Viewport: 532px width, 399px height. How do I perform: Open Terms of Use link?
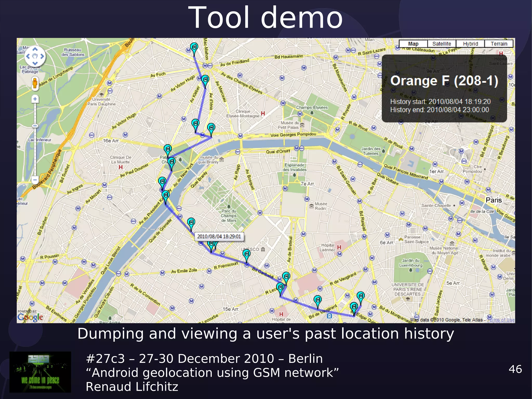(x=501, y=320)
